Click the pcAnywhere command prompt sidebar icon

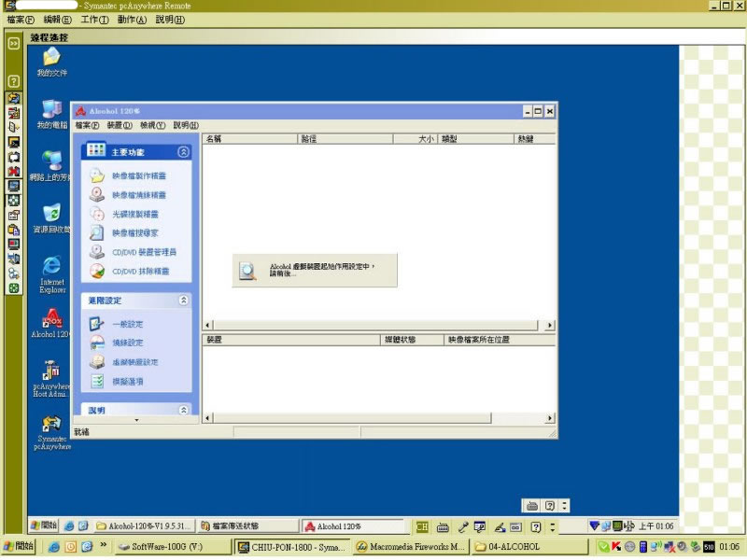pos(14,142)
